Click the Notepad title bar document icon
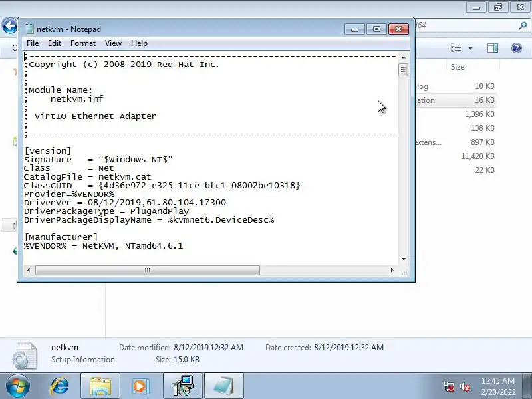 [29, 29]
